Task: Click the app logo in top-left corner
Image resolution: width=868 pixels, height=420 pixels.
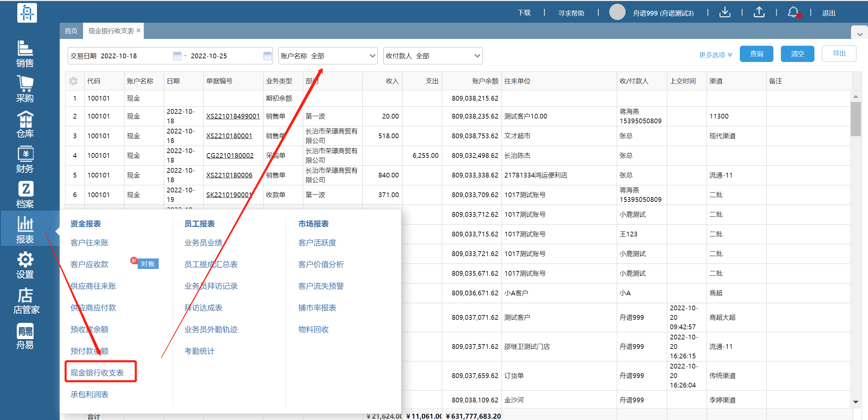Action: [27, 13]
